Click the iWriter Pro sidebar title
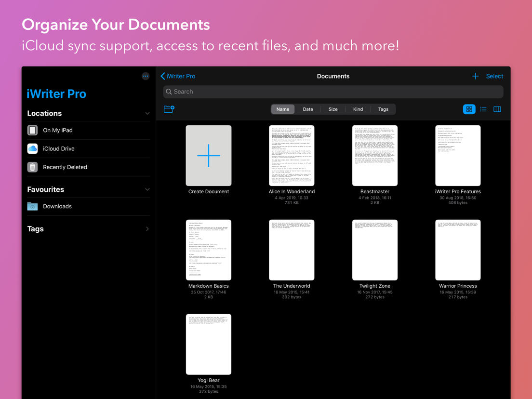532x399 pixels. [56, 94]
